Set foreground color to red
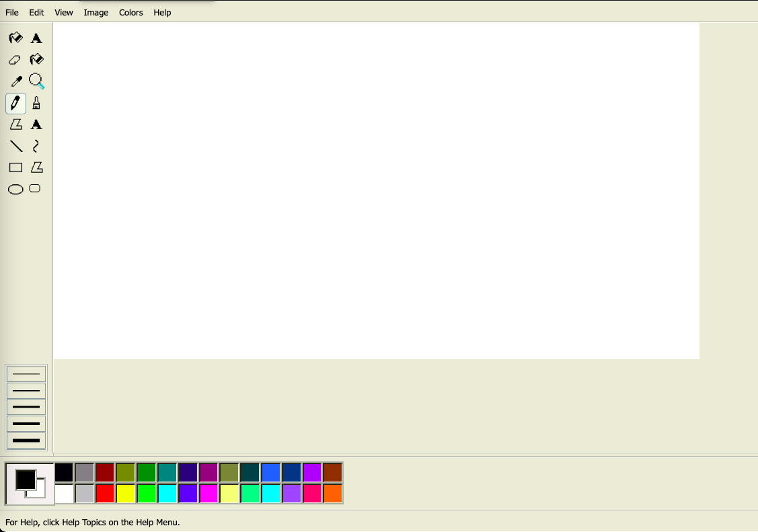 pos(104,493)
